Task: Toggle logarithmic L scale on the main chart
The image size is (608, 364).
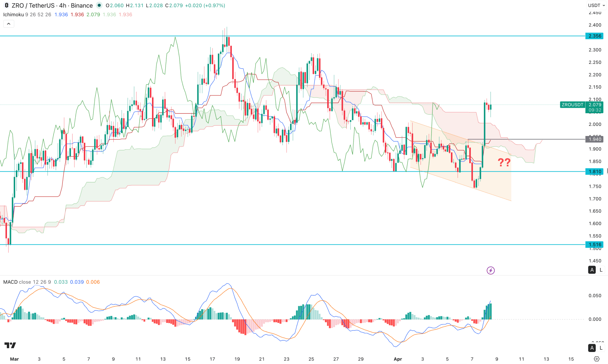Action: 601,270
